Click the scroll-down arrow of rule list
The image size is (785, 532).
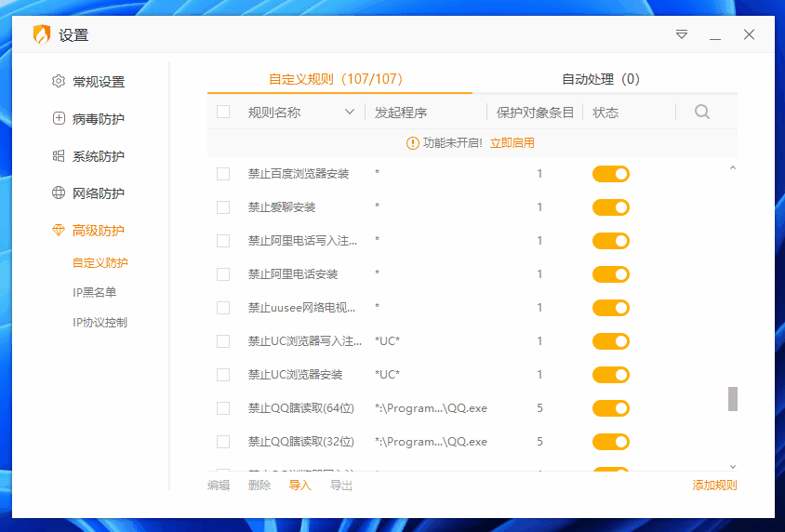pos(732,467)
